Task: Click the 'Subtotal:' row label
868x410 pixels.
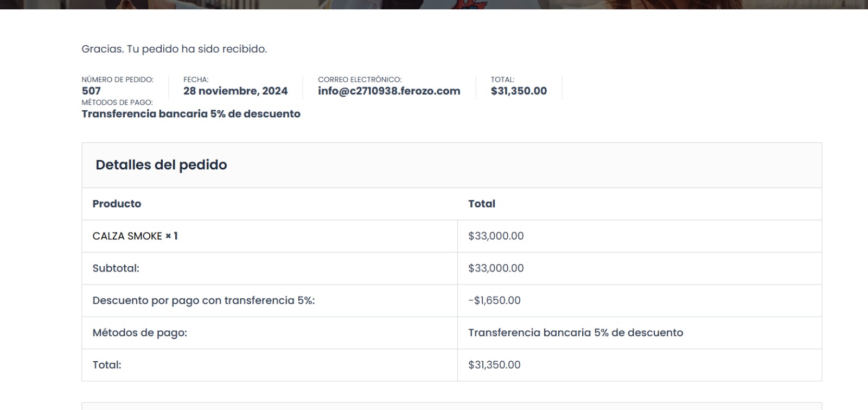Action: [116, 268]
